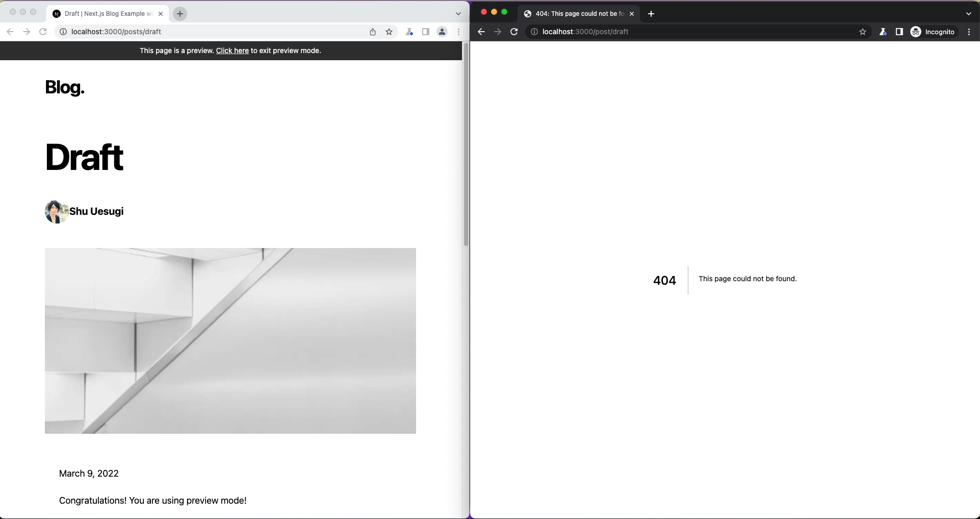This screenshot has width=980, height=519.
Task: Open the side panel in the left window
Action: (426, 32)
